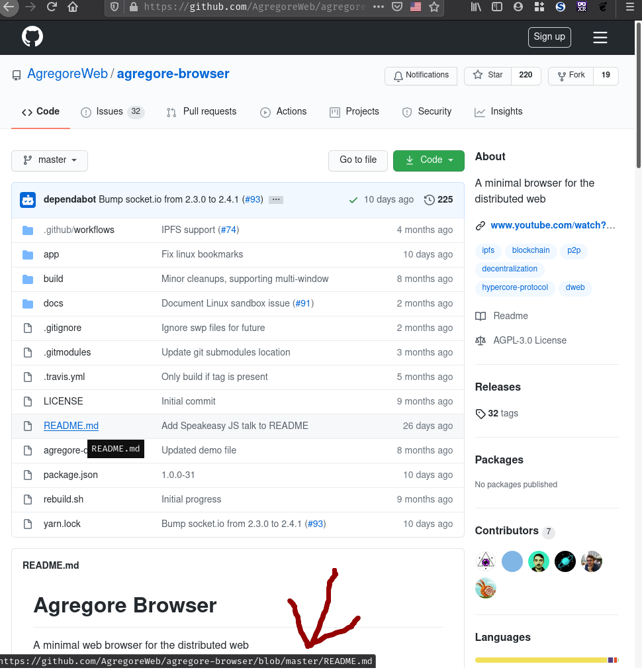Image resolution: width=642 pixels, height=672 pixels.
Task: Click the Readme book icon in About section
Action: click(x=480, y=316)
